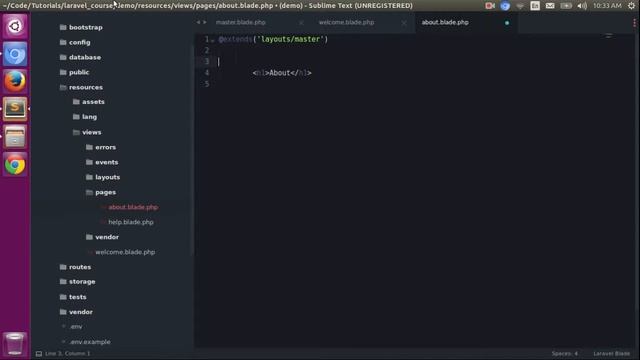This screenshot has height=360, width=640.
Task: Go to previous tab arrow
Action: 198,22
